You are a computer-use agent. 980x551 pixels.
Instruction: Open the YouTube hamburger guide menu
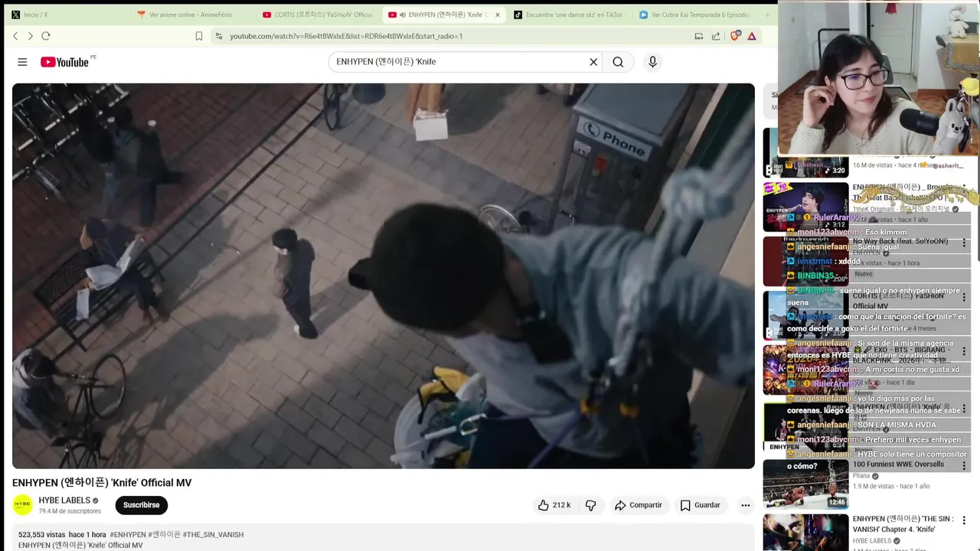tap(22, 62)
